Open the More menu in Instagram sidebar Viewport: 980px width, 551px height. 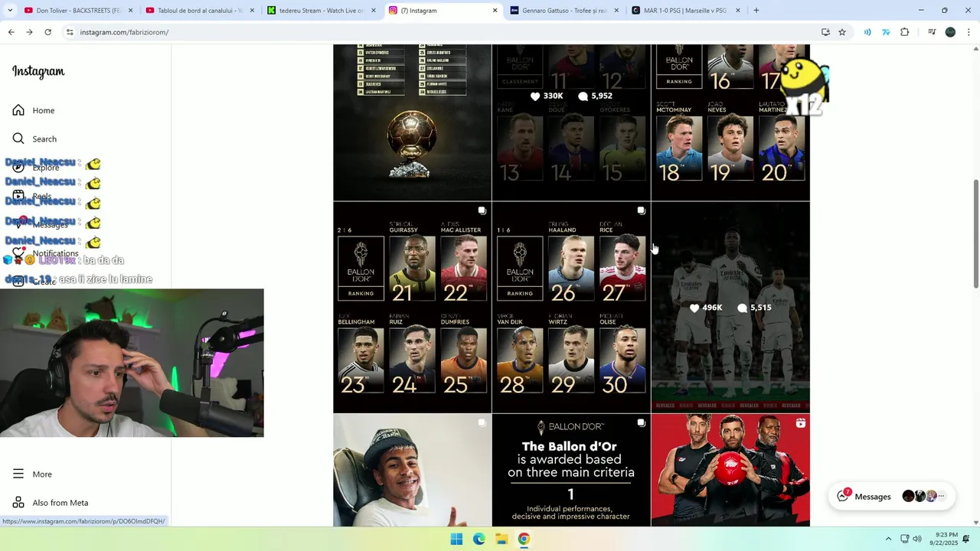click(32, 474)
